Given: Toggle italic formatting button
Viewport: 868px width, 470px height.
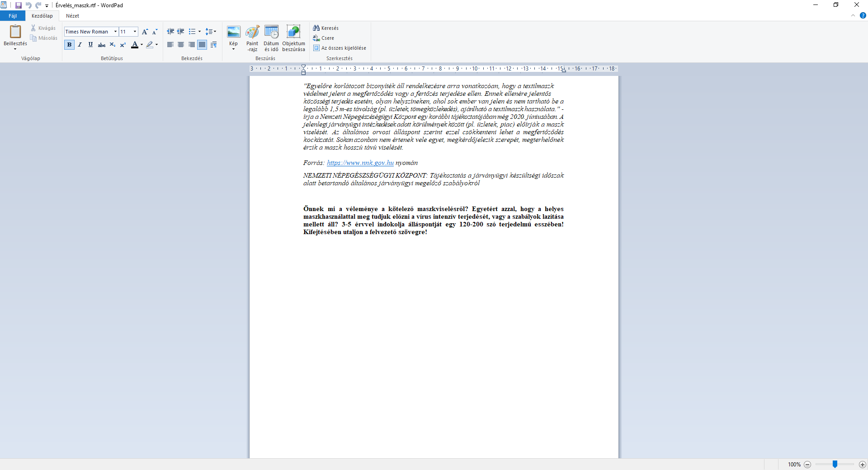Looking at the screenshot, I should [x=80, y=45].
